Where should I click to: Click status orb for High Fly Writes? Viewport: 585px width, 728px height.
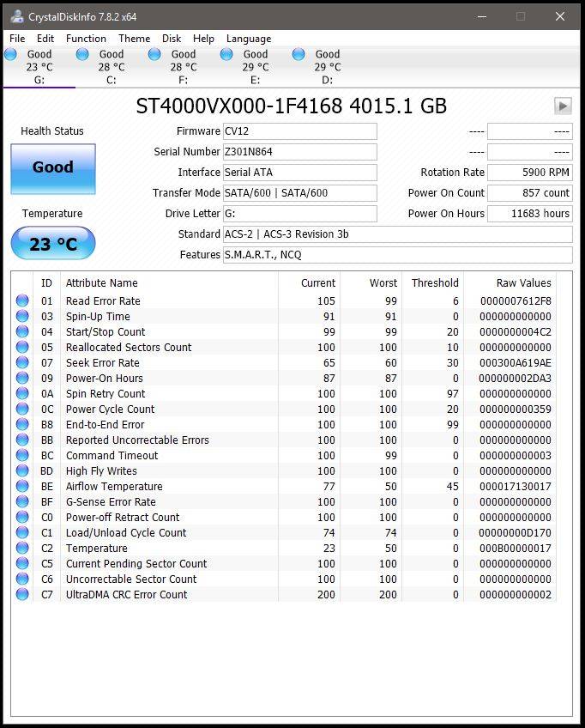point(22,470)
